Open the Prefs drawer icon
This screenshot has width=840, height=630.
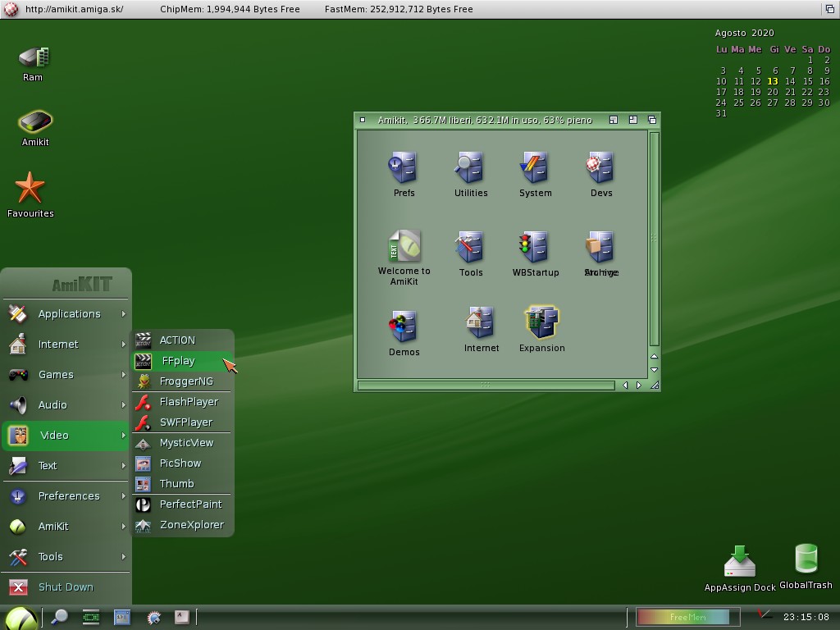click(404, 168)
